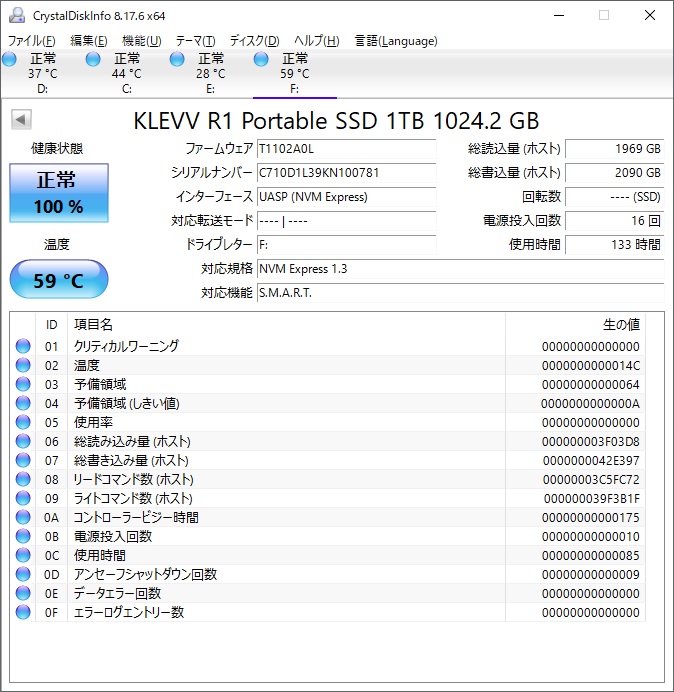Click status orb for 使用率 row

pos(23,422)
